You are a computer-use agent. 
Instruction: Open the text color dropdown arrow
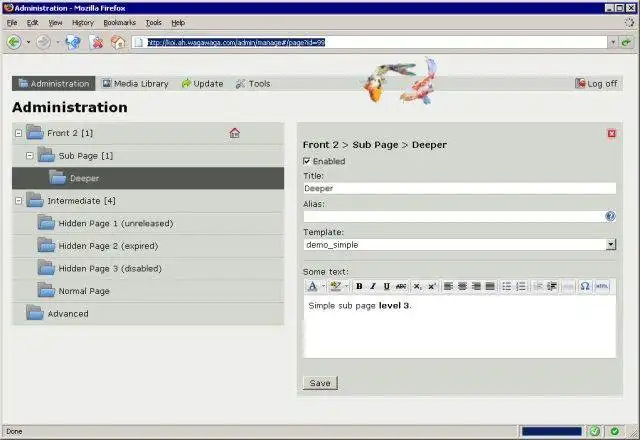pyautogui.click(x=323, y=286)
